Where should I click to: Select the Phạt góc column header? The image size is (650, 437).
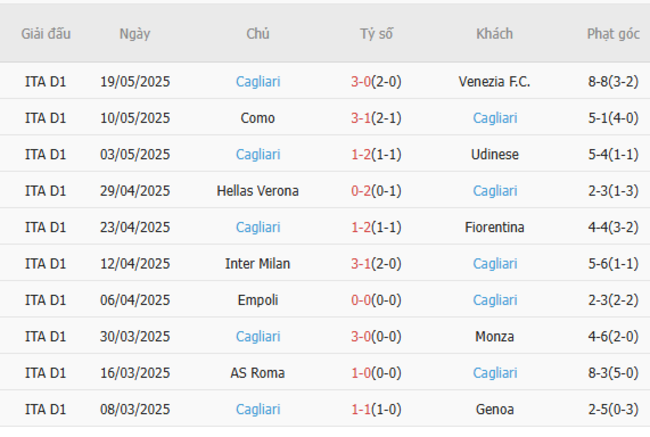(613, 33)
